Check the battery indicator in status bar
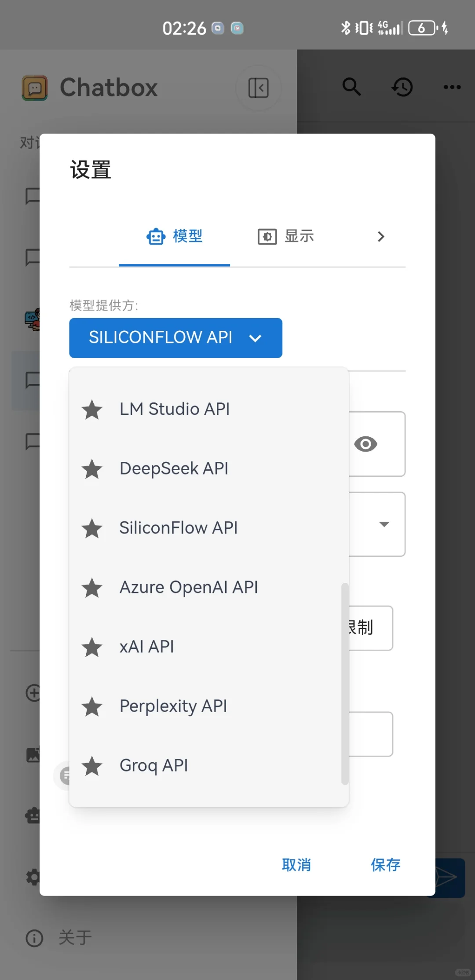This screenshot has width=475, height=980. click(x=423, y=28)
